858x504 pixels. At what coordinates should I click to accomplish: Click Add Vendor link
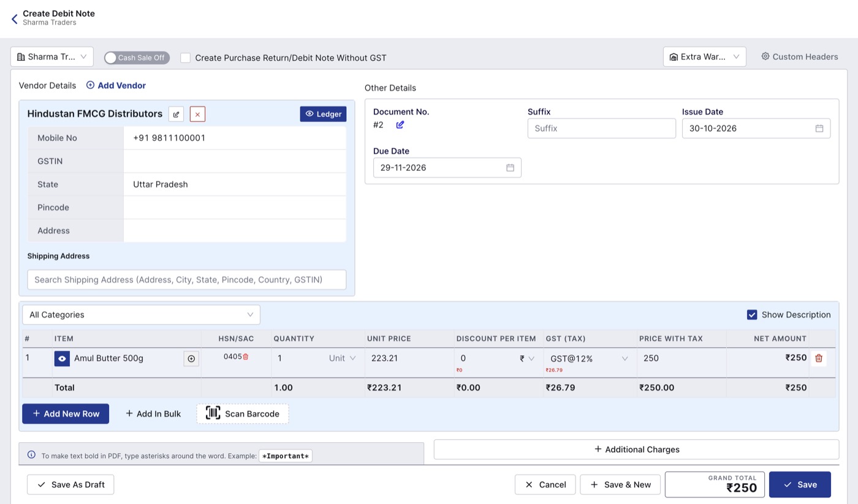[116, 86]
